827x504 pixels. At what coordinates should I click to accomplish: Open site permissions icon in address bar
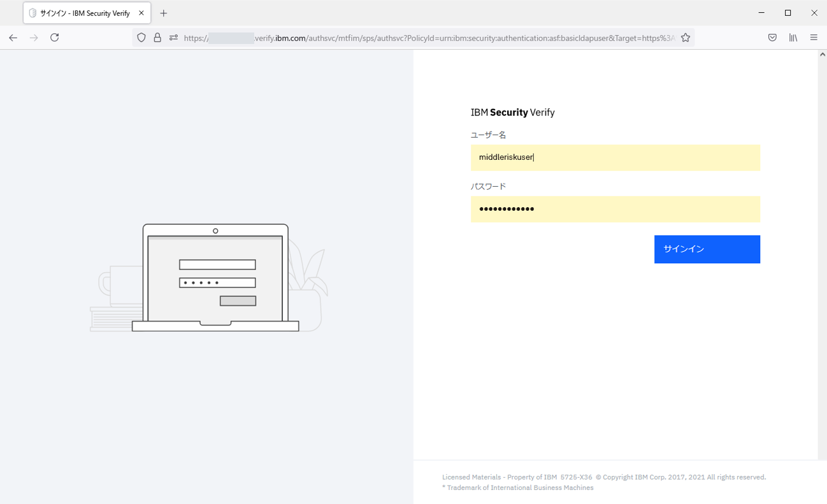(x=173, y=38)
